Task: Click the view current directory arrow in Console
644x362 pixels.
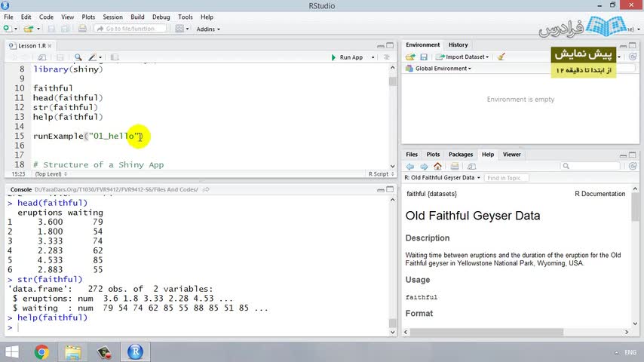Action: (x=206, y=189)
